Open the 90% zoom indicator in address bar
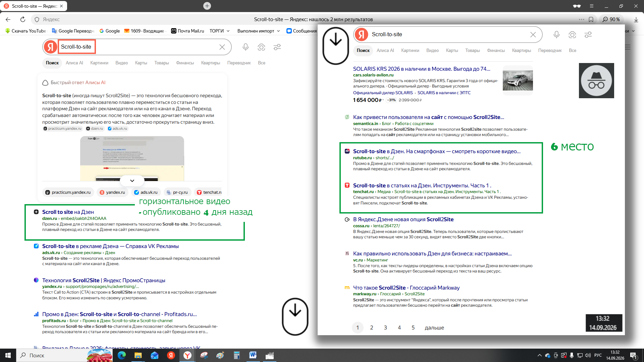 tap(611, 19)
